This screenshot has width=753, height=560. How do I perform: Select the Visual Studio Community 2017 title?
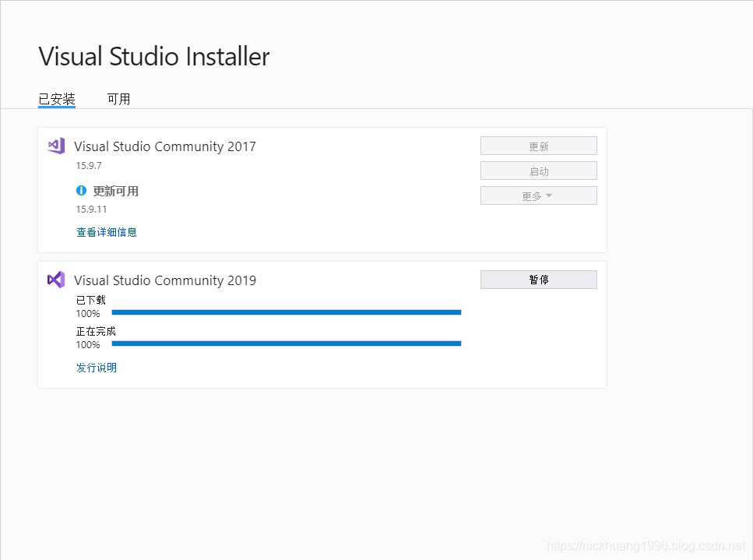coord(165,146)
